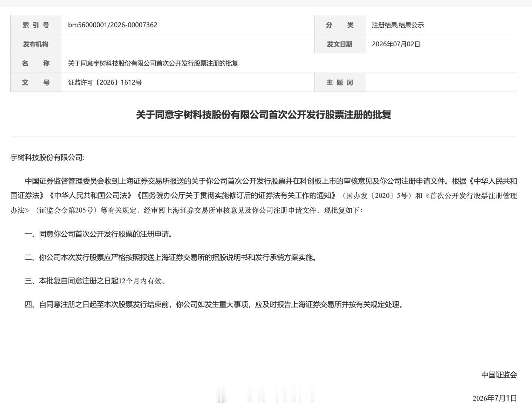
Task: Click the 发文日期 label cell
Action: tap(340, 44)
